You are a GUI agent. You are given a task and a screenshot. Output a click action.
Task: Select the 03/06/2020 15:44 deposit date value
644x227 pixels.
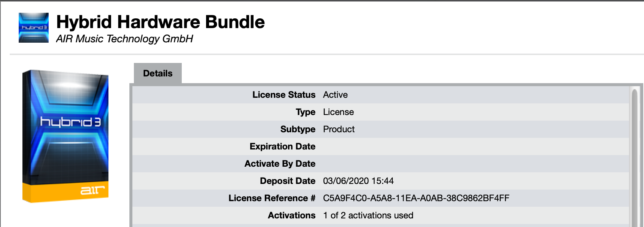pos(358,181)
